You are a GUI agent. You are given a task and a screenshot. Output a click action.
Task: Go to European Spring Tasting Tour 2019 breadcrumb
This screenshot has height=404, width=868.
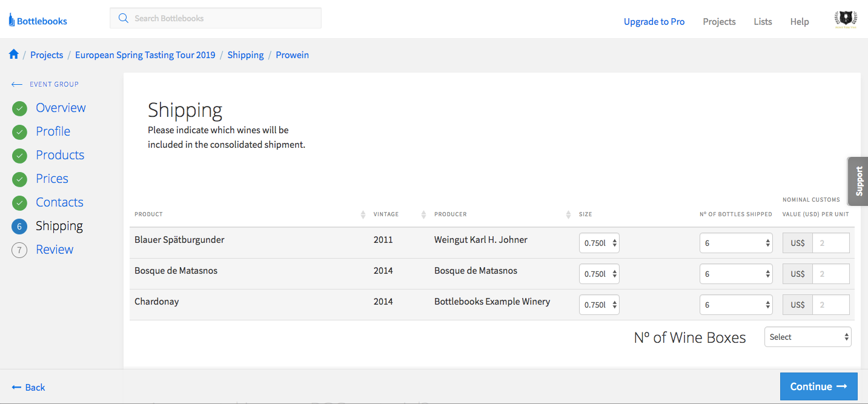click(145, 55)
